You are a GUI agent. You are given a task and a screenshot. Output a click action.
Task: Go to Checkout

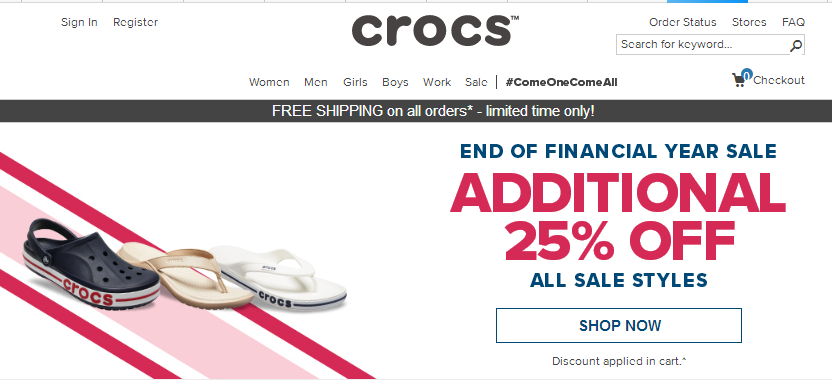point(778,80)
